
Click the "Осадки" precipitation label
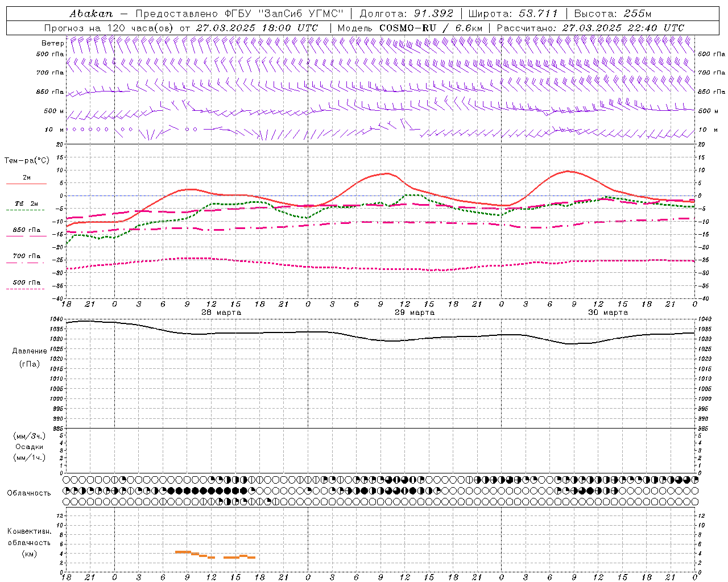point(30,447)
